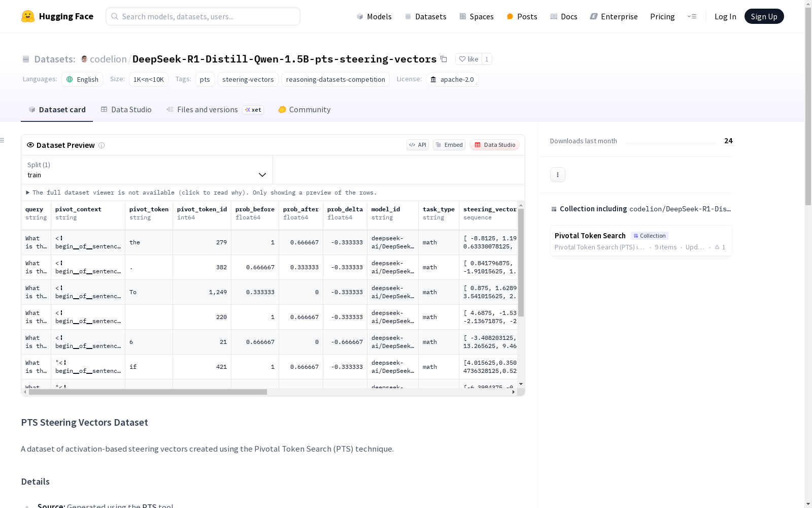Viewport: 812px width, 508px height.
Task: Click the pivot_token cell 'if'
Action: coord(149,367)
